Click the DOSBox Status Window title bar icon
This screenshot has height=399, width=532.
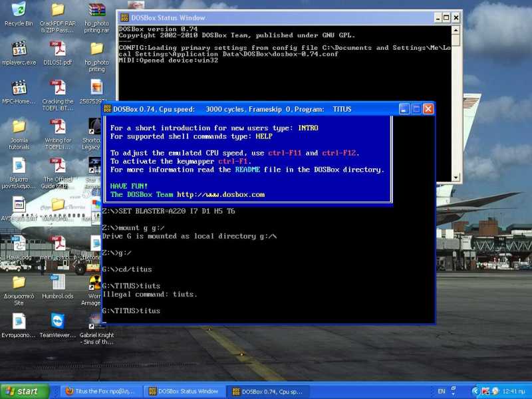tap(124, 18)
